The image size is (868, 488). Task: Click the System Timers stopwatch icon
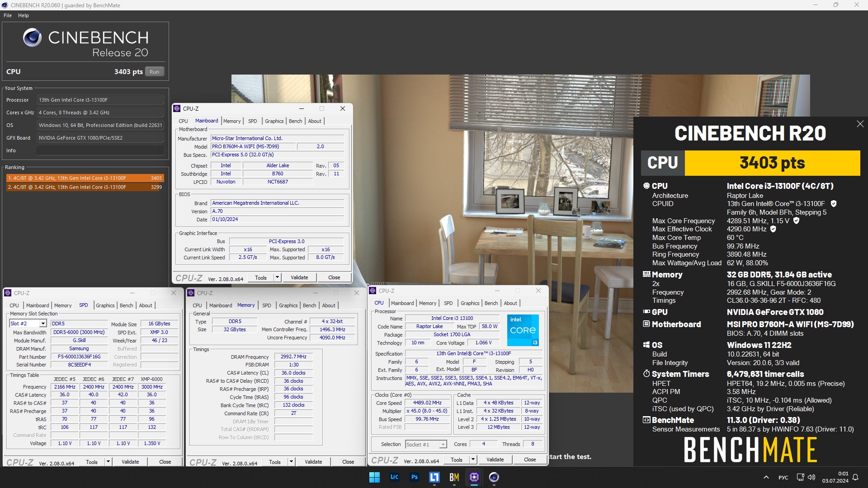coord(646,374)
